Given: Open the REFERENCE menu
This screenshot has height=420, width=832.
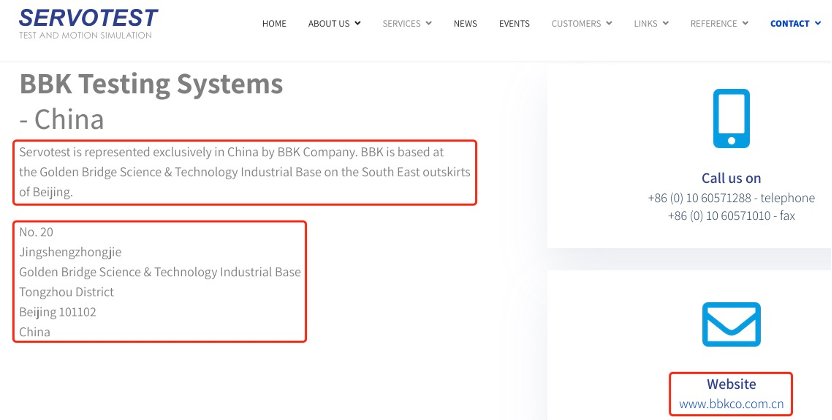Looking at the screenshot, I should point(719,23).
